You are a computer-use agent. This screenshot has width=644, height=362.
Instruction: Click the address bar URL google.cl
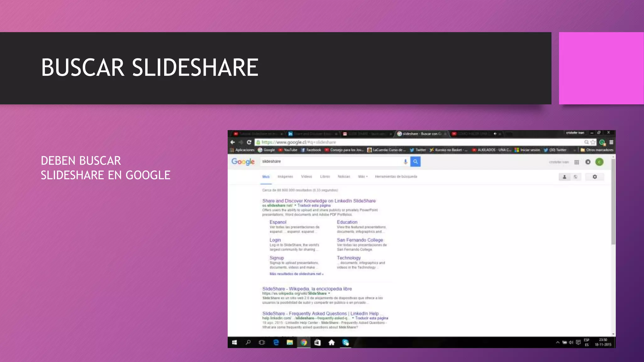point(299,142)
